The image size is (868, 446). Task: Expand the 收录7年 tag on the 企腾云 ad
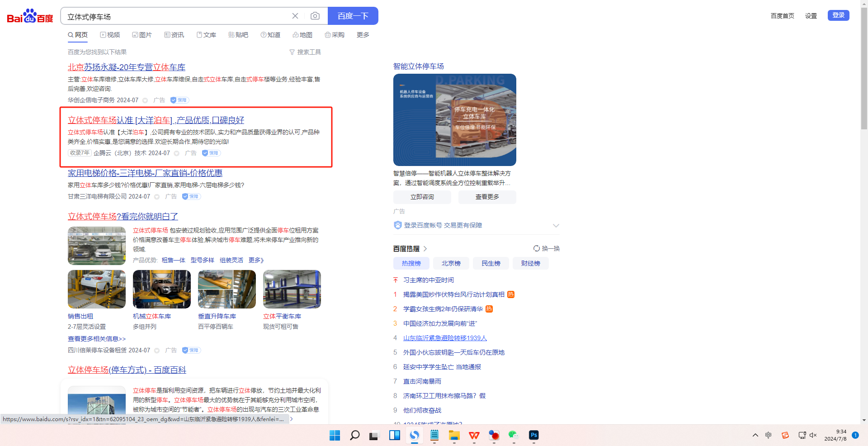pos(80,153)
